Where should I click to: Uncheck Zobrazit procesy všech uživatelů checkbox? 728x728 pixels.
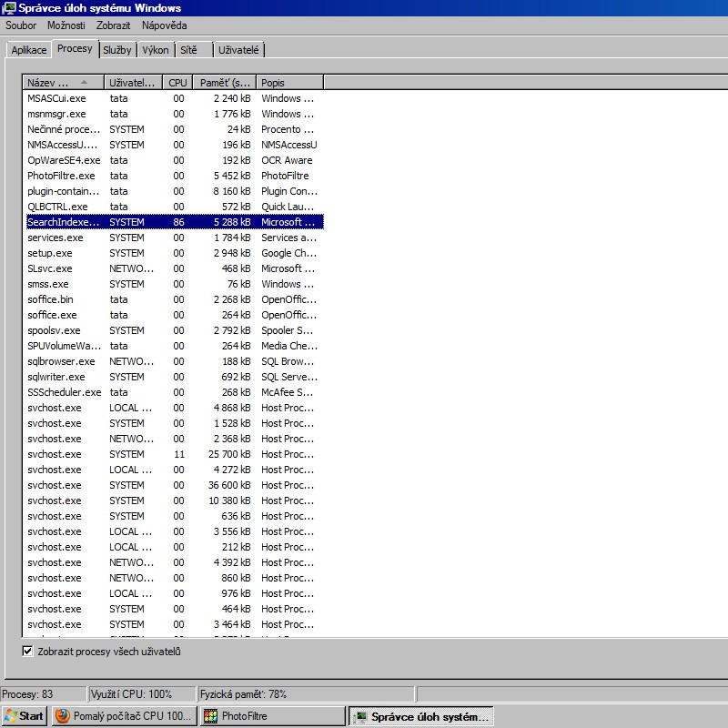pyautogui.click(x=28, y=651)
